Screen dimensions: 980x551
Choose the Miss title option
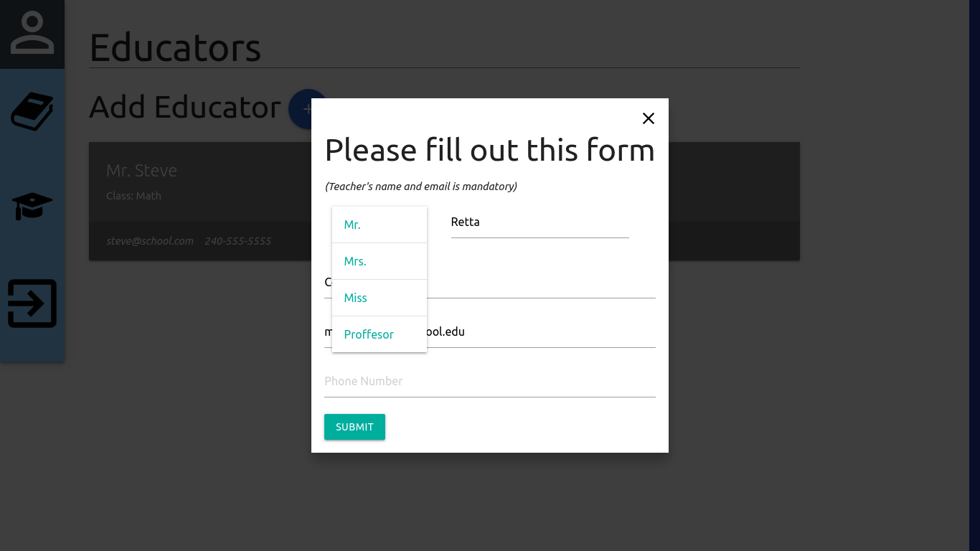click(380, 298)
